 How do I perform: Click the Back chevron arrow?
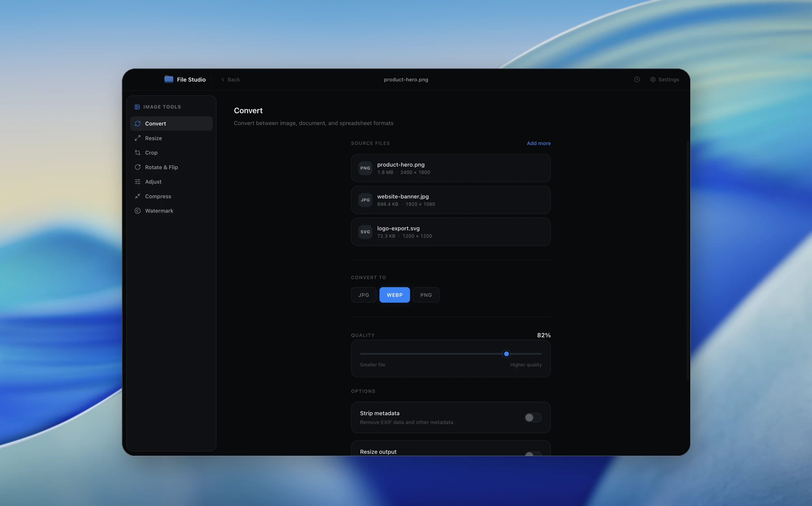pyautogui.click(x=223, y=79)
